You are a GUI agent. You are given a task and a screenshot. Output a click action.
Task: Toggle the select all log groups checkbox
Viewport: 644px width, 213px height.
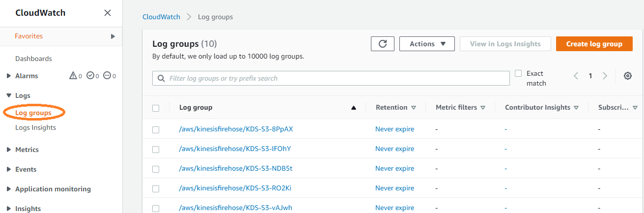click(x=156, y=108)
